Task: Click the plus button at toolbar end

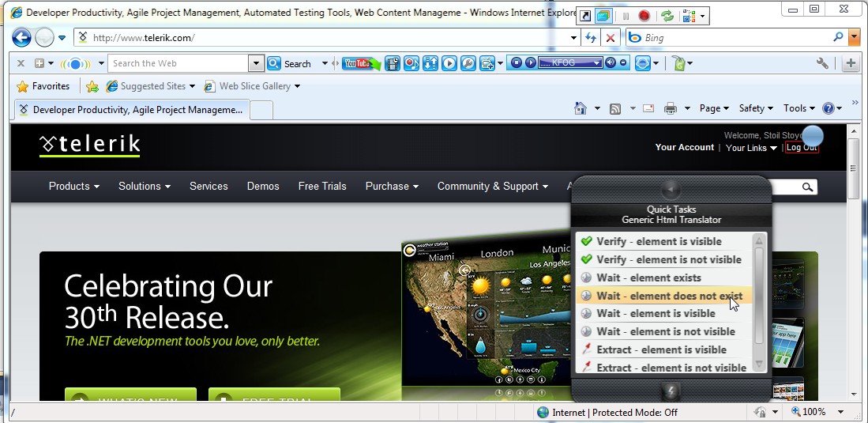Action: click(x=851, y=63)
